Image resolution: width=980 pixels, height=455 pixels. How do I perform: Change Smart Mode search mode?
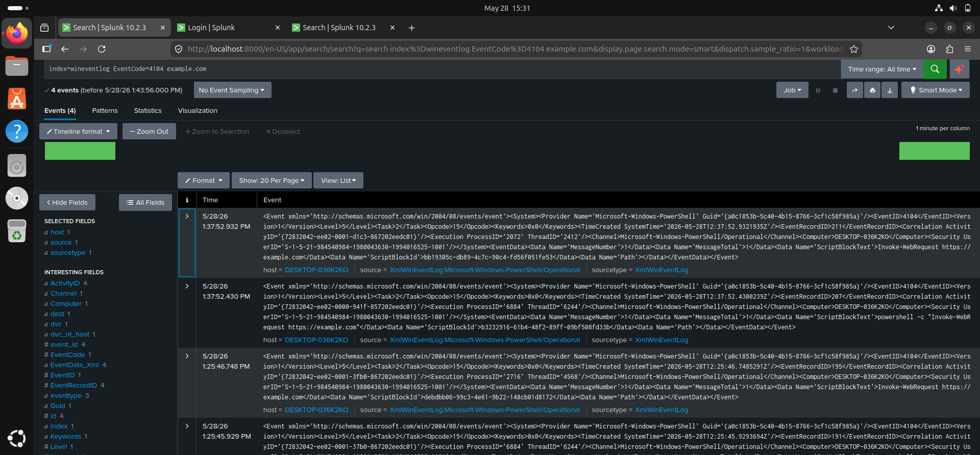936,90
